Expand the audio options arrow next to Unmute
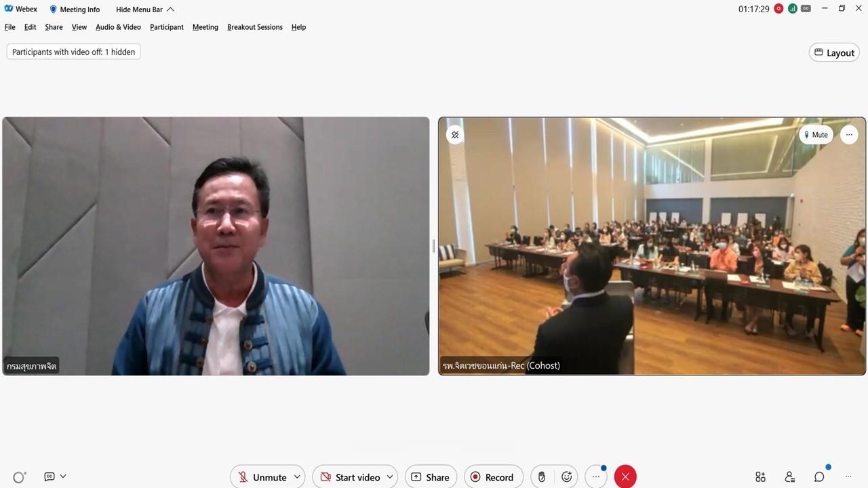The height and width of the screenshot is (488, 868). pyautogui.click(x=297, y=477)
